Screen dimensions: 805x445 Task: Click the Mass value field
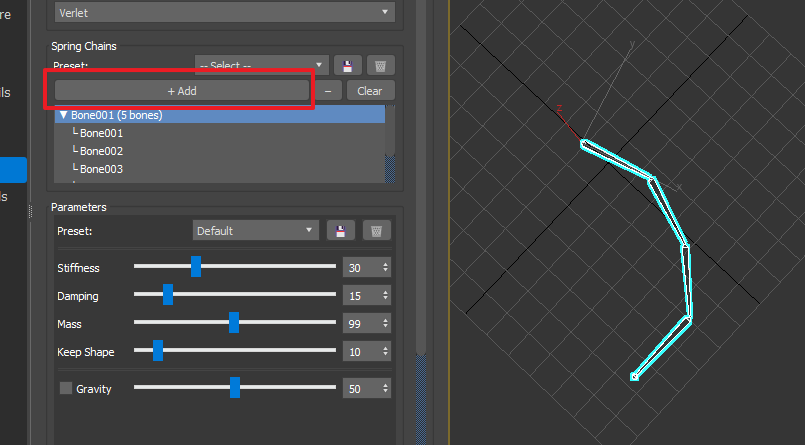pyautogui.click(x=360, y=325)
